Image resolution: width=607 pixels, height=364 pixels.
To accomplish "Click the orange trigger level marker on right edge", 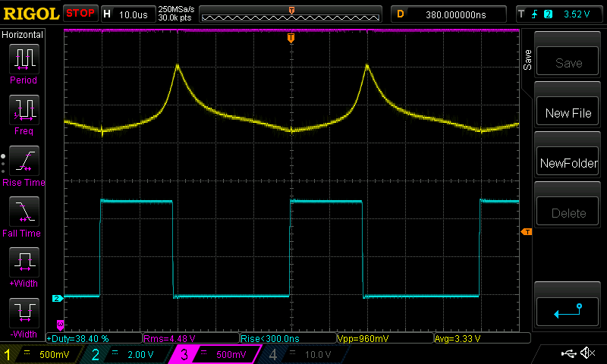I will click(527, 231).
